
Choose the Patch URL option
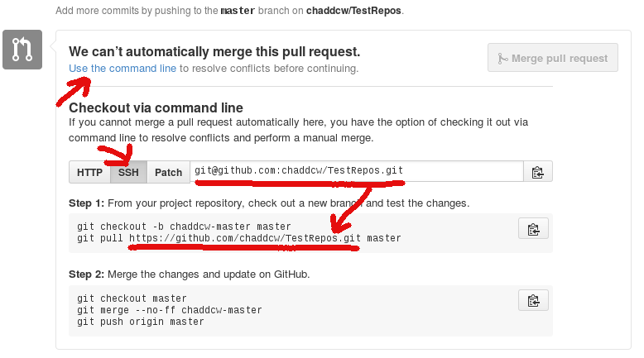(x=168, y=172)
